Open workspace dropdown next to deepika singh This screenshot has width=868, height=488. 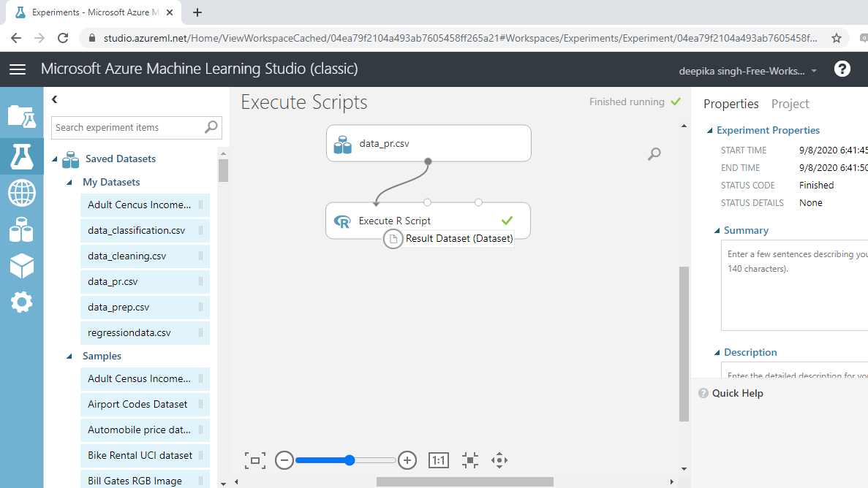pos(814,71)
